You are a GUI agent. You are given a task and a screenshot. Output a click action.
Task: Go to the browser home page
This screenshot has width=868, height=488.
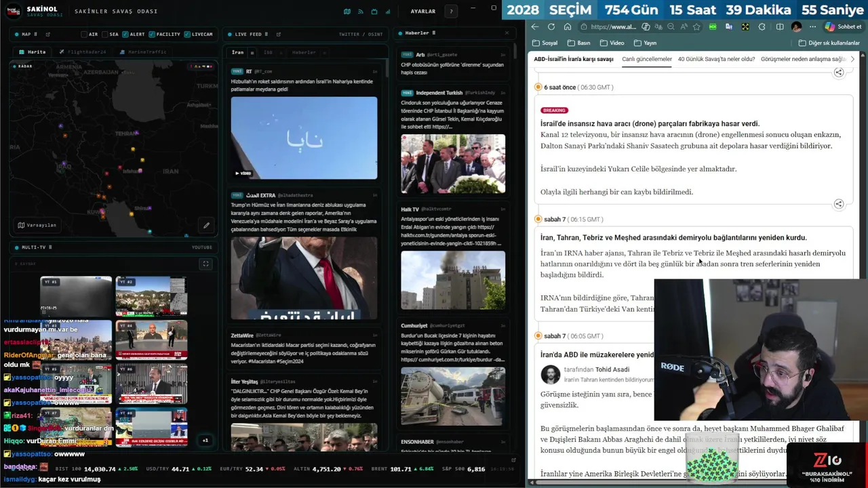click(568, 27)
